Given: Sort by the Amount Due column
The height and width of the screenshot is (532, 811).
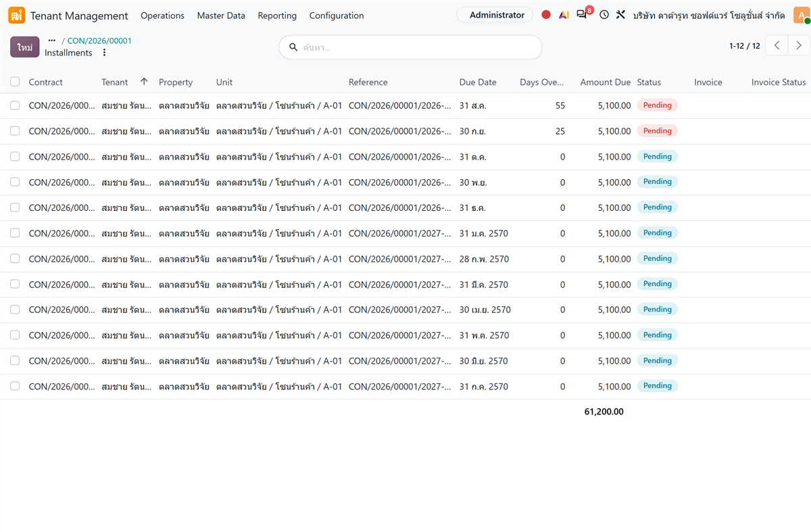Looking at the screenshot, I should tap(606, 82).
